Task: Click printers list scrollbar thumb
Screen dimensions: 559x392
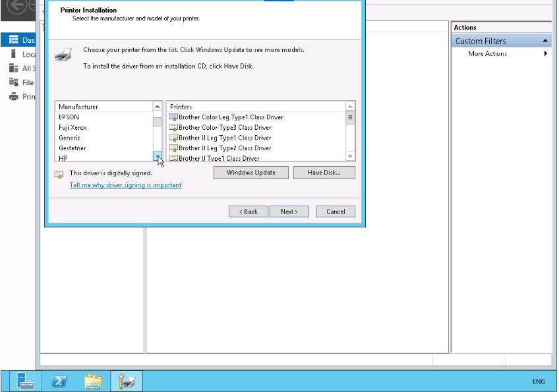Action: (x=350, y=117)
